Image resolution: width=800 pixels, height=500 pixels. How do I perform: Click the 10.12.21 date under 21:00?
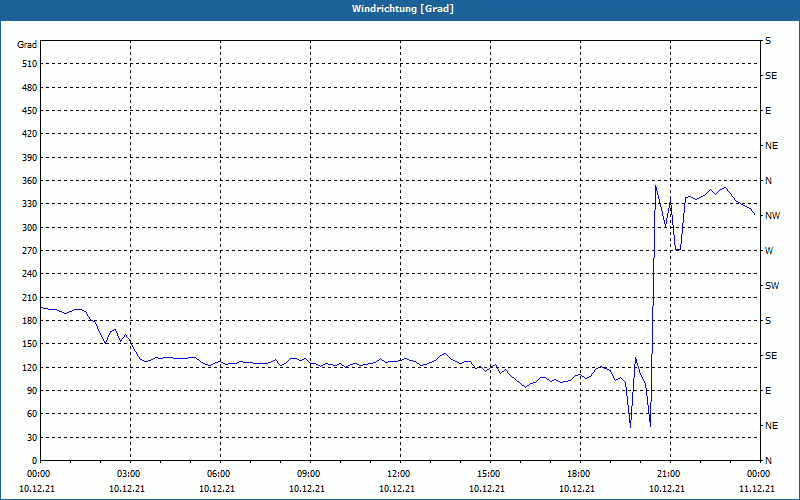click(667, 488)
